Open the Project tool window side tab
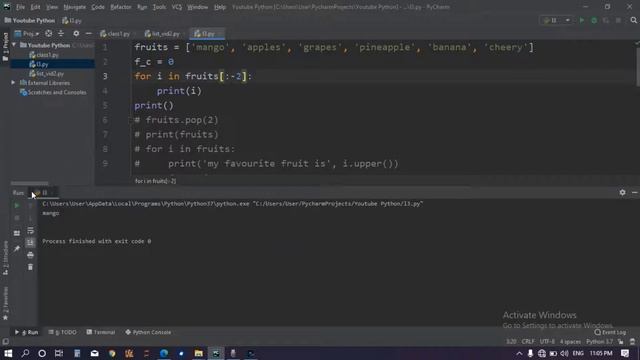This screenshot has height=360, width=640. [5, 47]
